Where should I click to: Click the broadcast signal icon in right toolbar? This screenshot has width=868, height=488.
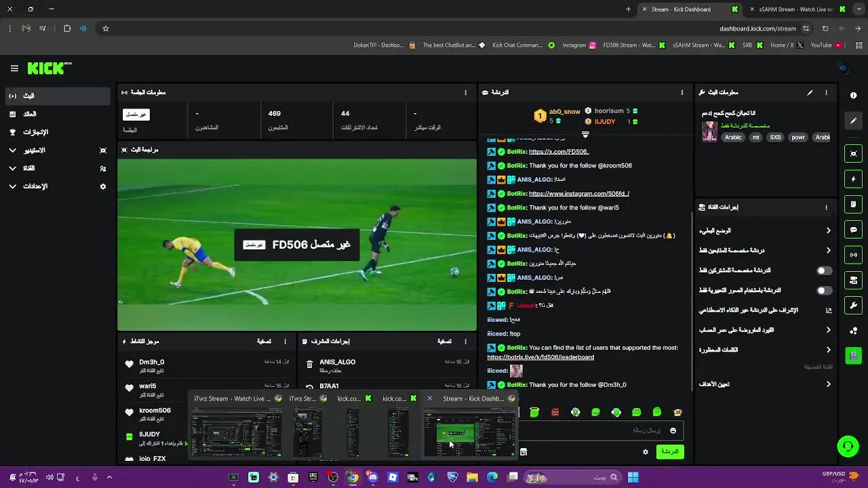coord(854,255)
